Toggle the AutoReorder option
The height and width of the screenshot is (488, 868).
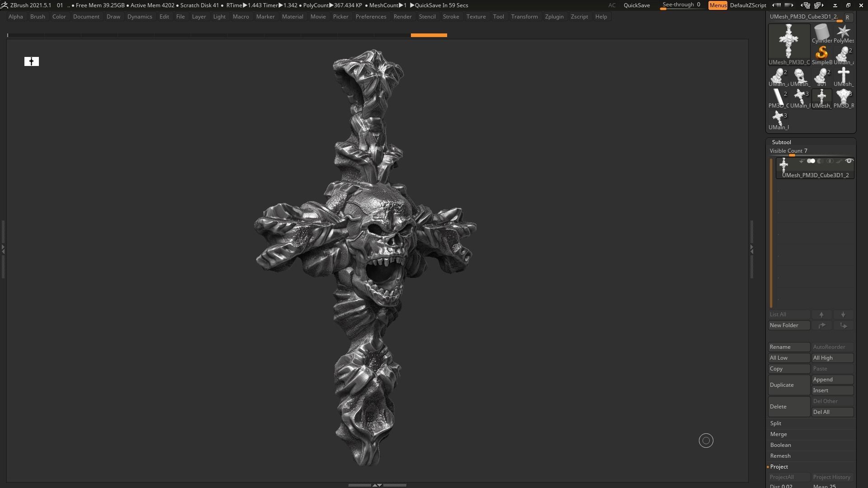click(832, 347)
